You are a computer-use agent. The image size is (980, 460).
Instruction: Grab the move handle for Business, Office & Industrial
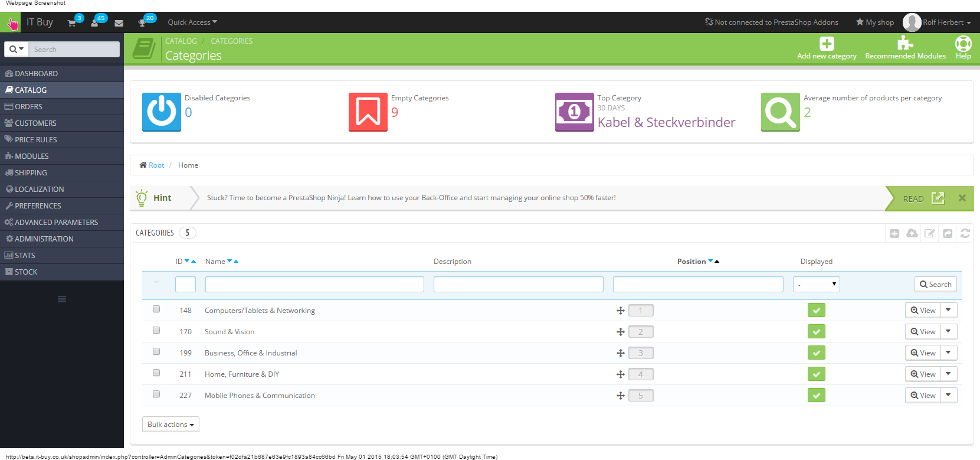click(621, 353)
